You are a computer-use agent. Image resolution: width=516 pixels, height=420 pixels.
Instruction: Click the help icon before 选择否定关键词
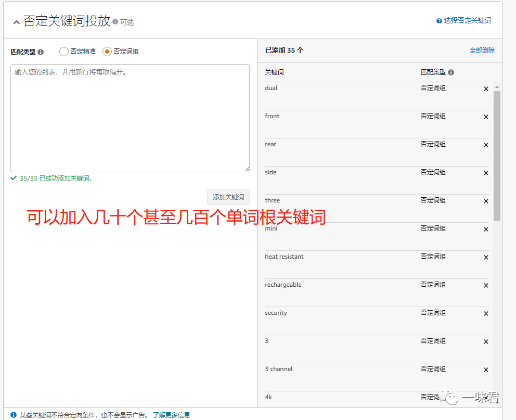tap(439, 21)
